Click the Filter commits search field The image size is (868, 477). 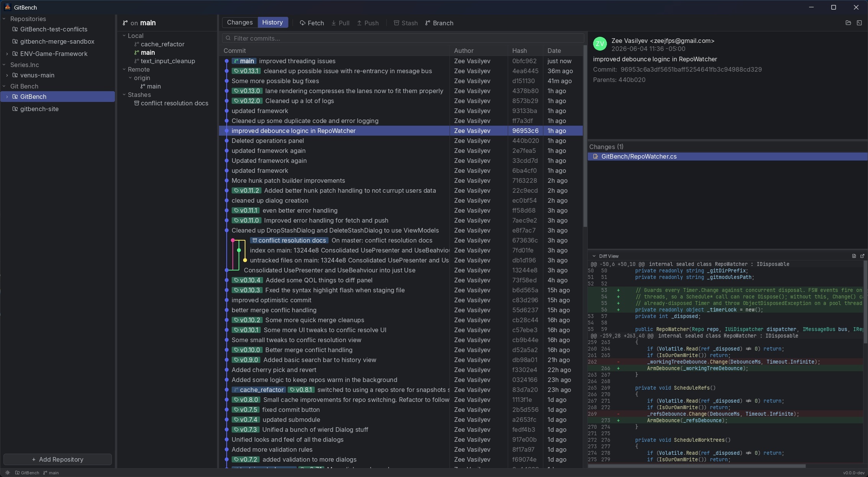[x=403, y=38]
